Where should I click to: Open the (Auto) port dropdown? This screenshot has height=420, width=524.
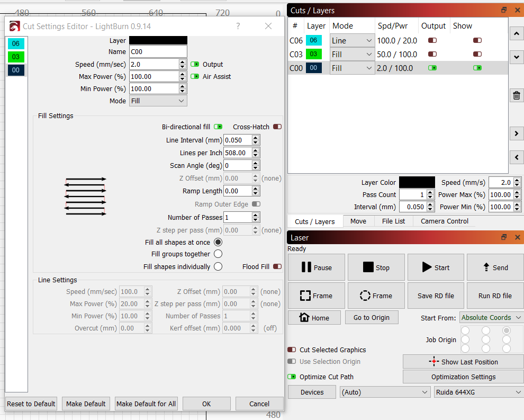pyautogui.click(x=385, y=392)
